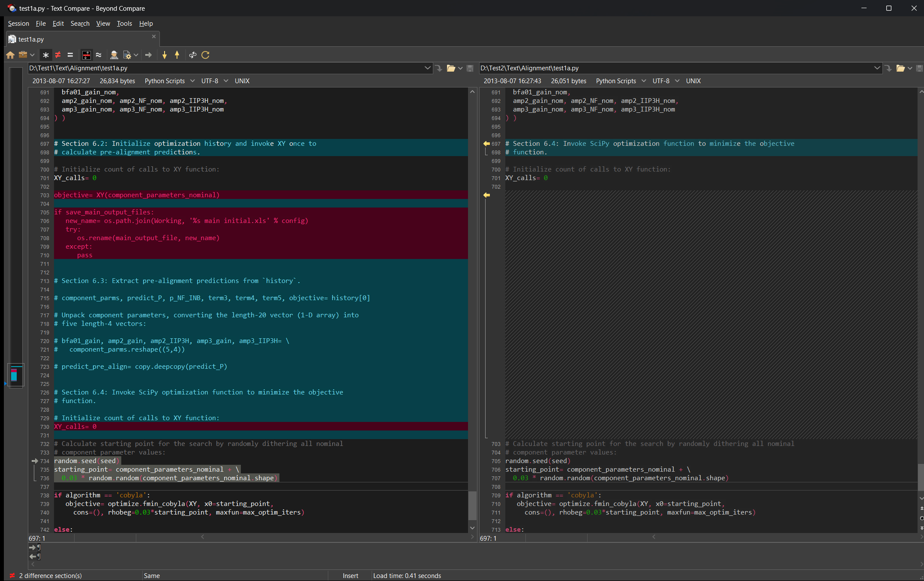Click the left pane Save File icon

[x=470, y=68]
